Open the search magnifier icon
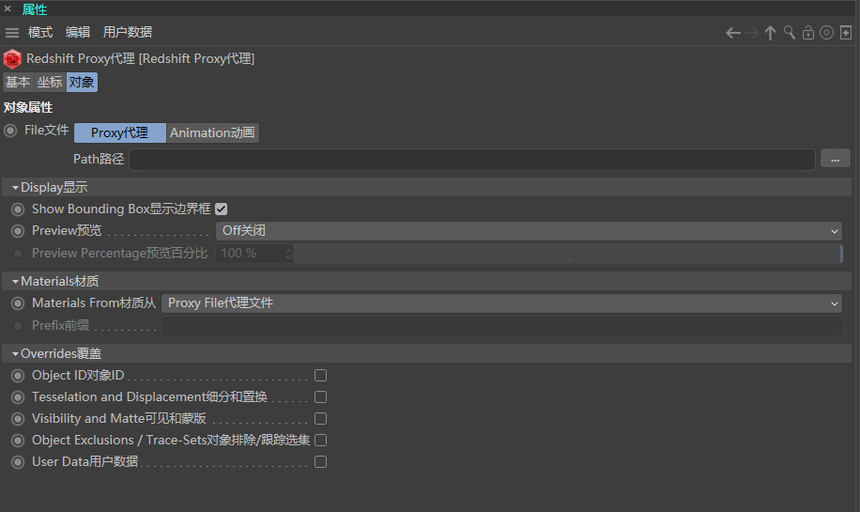 (789, 32)
